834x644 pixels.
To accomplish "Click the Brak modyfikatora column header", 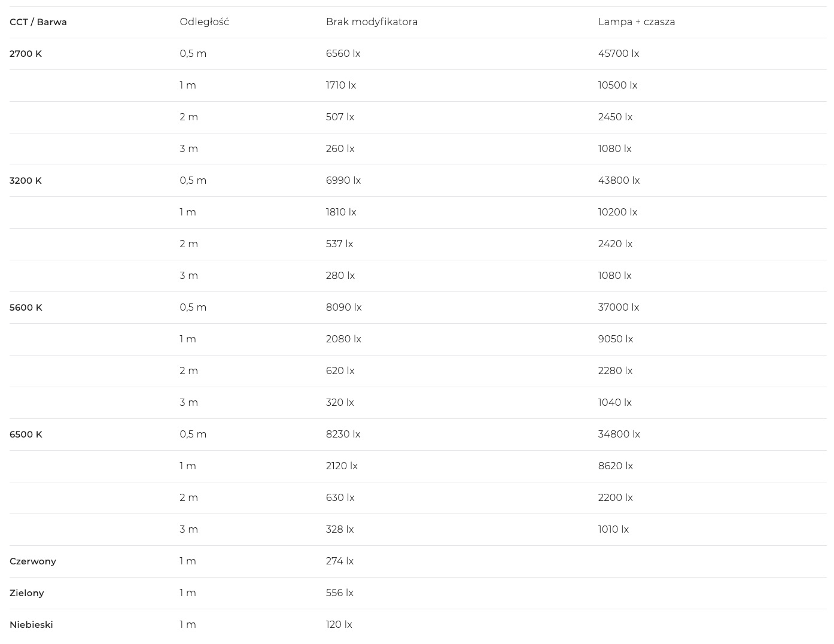I will [x=372, y=22].
